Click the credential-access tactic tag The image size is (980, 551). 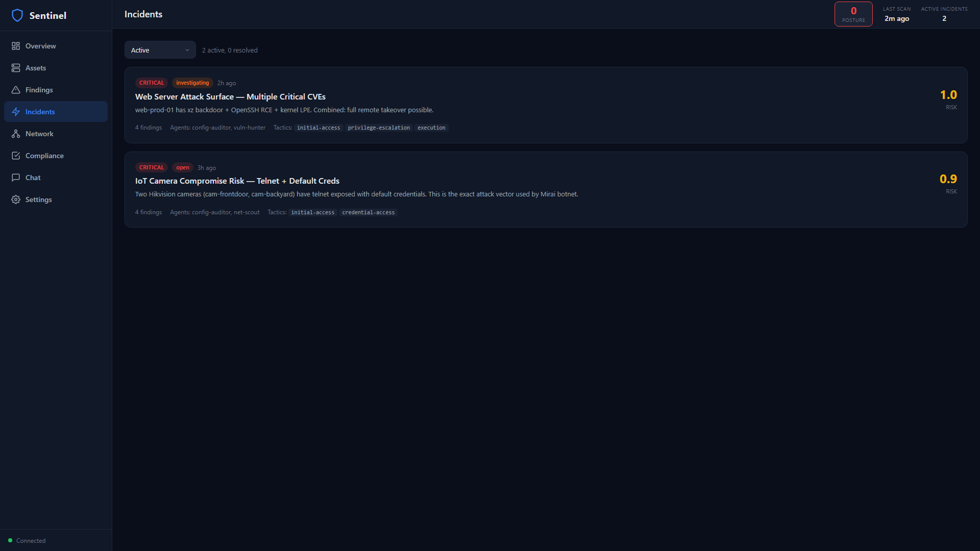pyautogui.click(x=368, y=212)
